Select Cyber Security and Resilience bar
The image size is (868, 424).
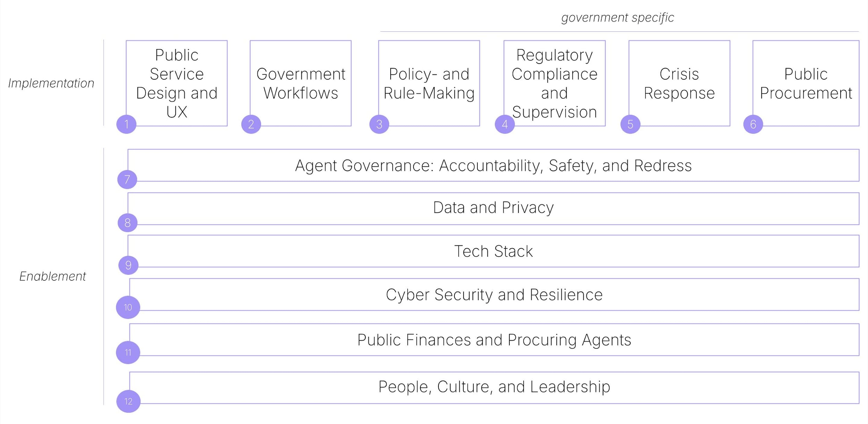(494, 295)
